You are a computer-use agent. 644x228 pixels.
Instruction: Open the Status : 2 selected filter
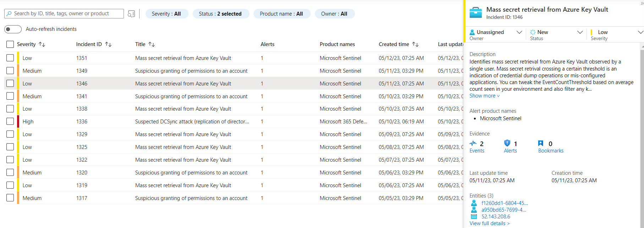coord(220,14)
